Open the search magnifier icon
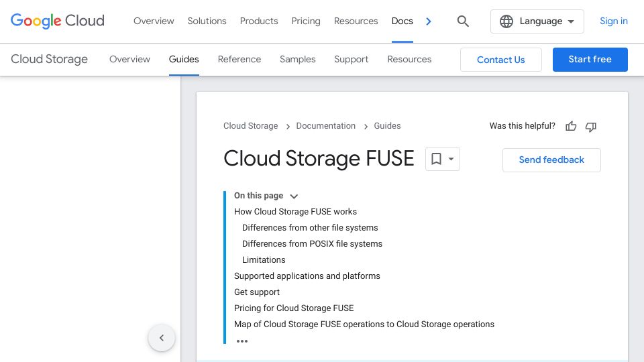644x362 pixels. click(463, 21)
